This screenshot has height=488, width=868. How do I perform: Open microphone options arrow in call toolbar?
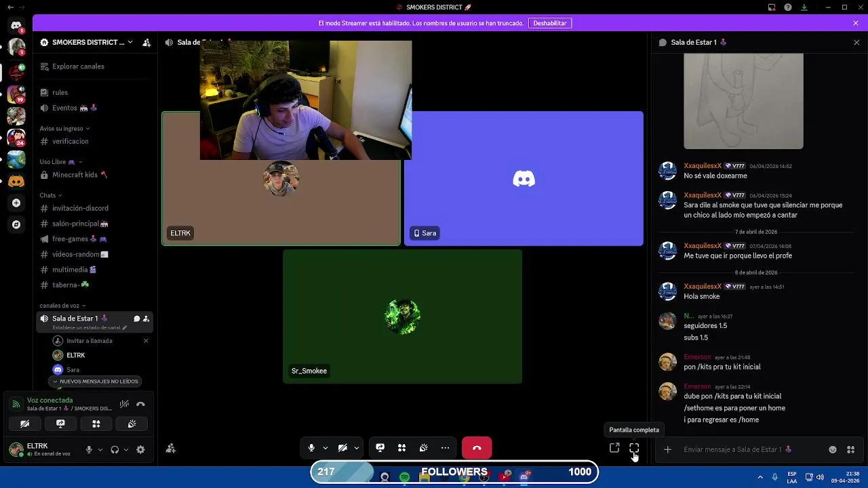(x=325, y=448)
